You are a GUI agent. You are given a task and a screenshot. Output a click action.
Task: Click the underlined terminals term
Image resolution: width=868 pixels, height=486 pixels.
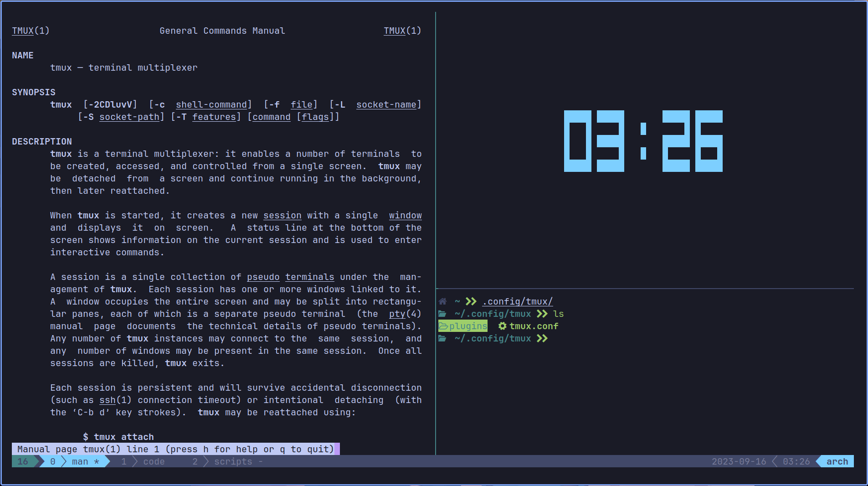pyautogui.click(x=310, y=277)
